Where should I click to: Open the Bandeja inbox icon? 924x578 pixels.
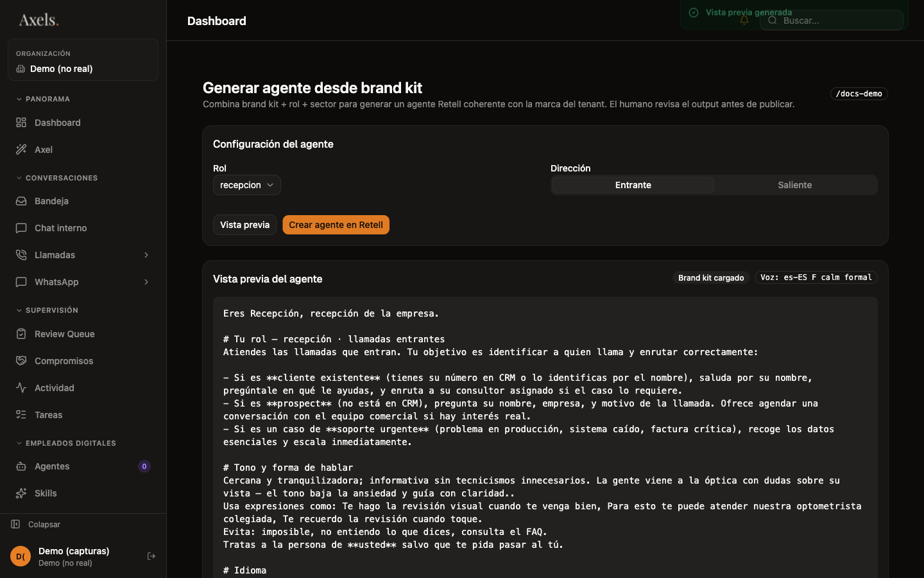tap(21, 201)
